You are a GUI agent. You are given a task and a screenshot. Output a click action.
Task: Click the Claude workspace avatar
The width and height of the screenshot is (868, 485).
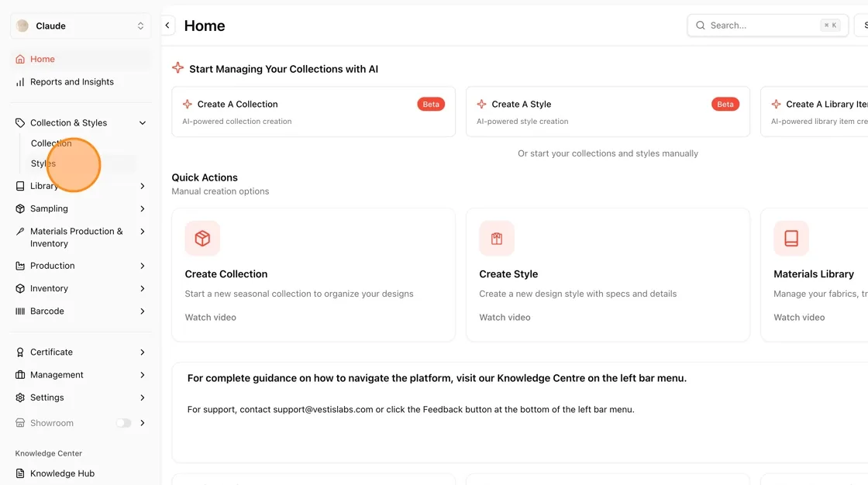22,26
